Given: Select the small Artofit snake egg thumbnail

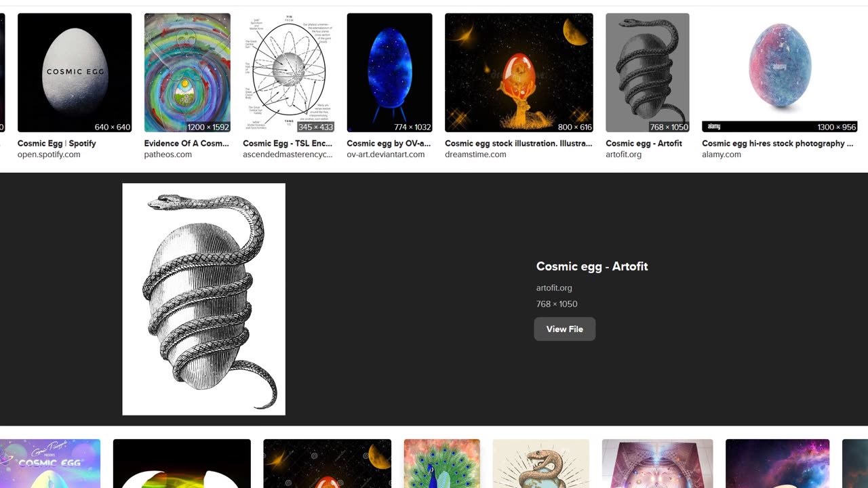Looking at the screenshot, I should tap(648, 73).
